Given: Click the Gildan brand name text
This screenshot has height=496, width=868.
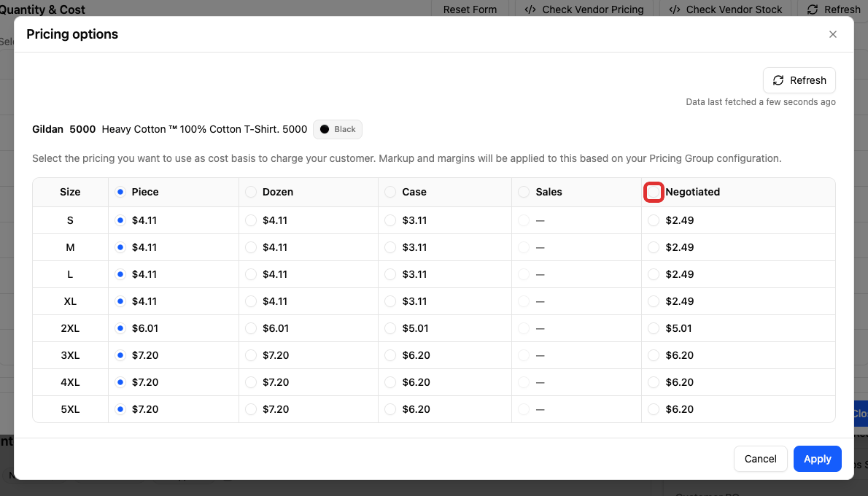Looking at the screenshot, I should [x=47, y=129].
